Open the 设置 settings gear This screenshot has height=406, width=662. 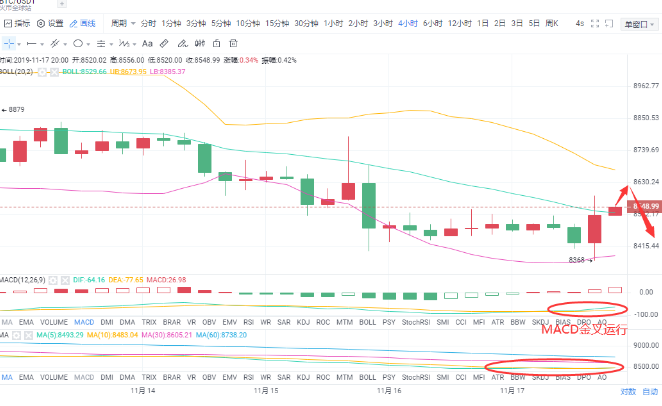(x=50, y=24)
